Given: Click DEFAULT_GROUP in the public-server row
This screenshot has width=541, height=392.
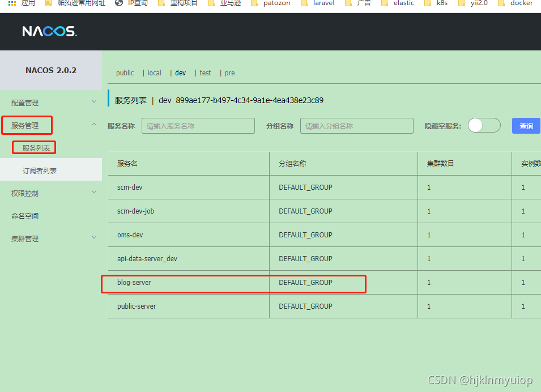Looking at the screenshot, I should tap(306, 306).
